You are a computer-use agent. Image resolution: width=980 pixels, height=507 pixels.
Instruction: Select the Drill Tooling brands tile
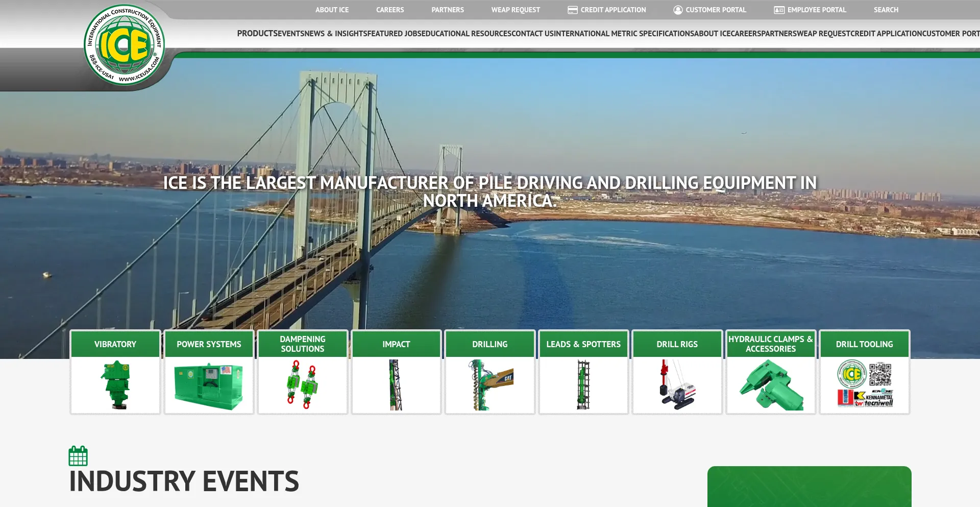(865, 372)
